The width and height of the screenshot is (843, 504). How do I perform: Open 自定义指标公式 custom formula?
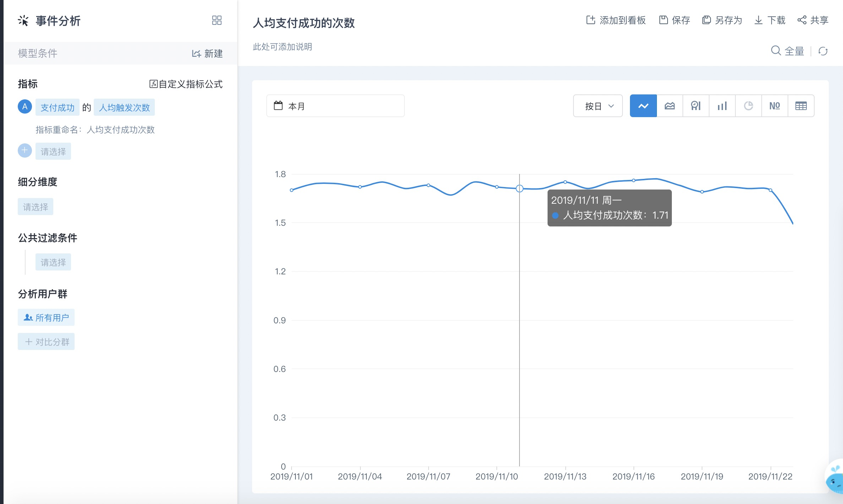(186, 84)
